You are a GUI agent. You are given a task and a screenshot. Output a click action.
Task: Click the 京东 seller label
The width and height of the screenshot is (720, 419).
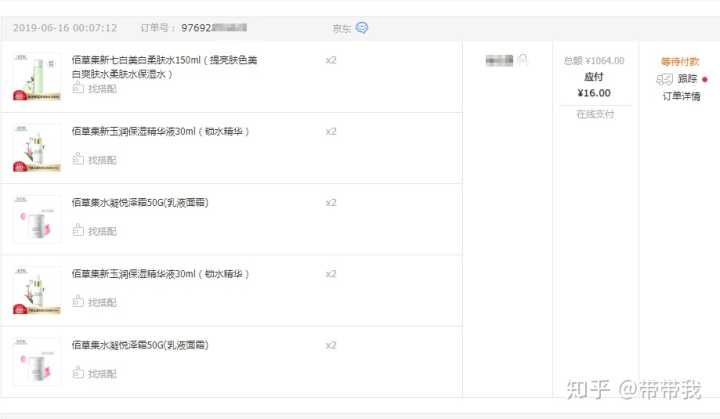(342, 28)
